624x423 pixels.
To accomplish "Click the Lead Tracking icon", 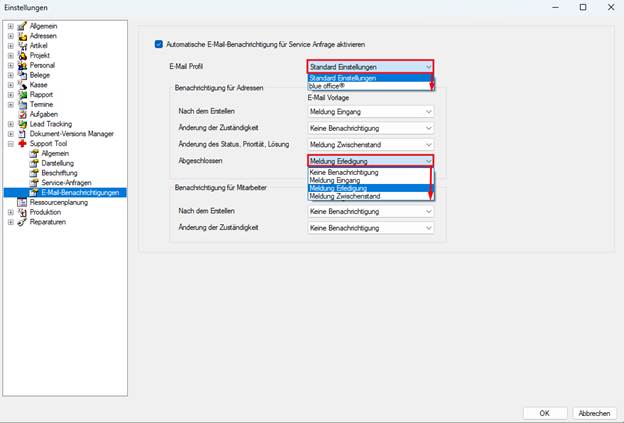I will tap(23, 124).
